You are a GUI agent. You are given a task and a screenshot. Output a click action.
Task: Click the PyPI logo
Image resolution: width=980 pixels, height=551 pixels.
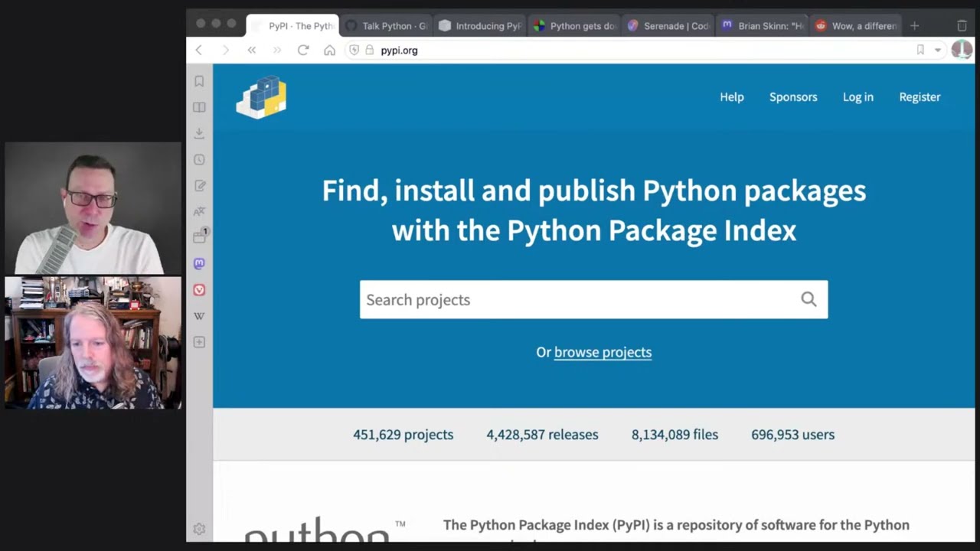pyautogui.click(x=261, y=97)
